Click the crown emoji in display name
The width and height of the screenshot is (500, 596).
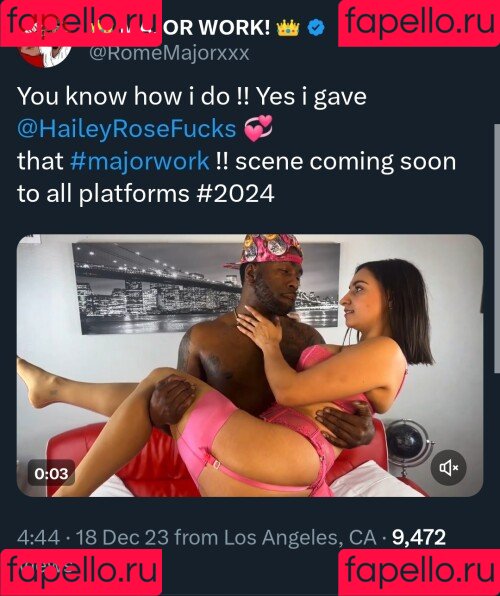288,28
